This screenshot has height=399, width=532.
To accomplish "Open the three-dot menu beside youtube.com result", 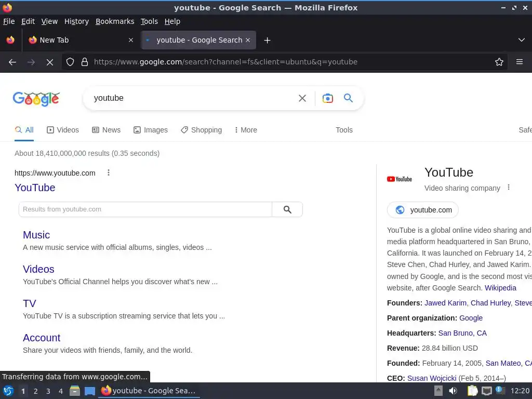I will (x=109, y=172).
